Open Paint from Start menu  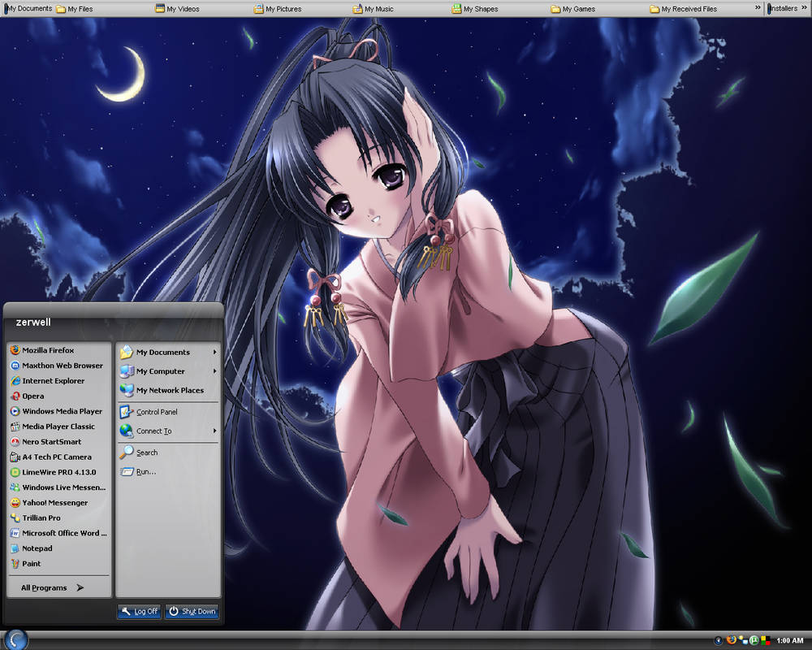pos(59,563)
